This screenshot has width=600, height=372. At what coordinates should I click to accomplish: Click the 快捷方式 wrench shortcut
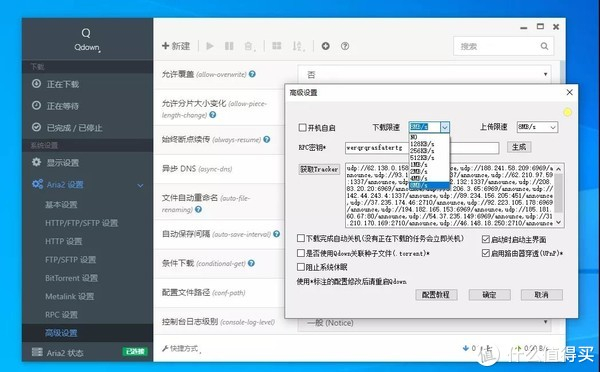[x=181, y=348]
